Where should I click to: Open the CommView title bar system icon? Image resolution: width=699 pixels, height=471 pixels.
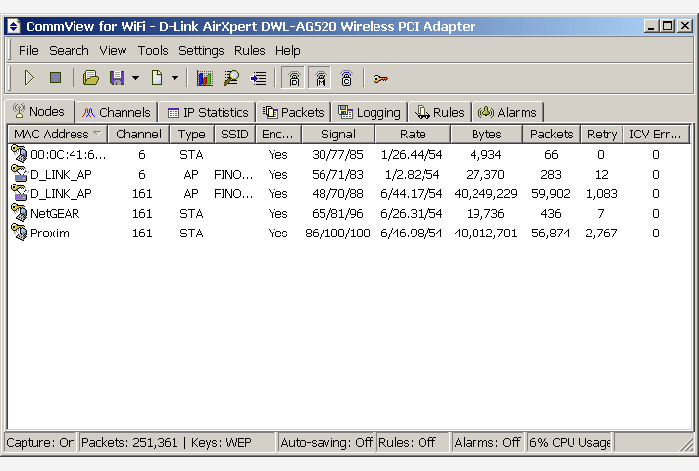coord(14,26)
